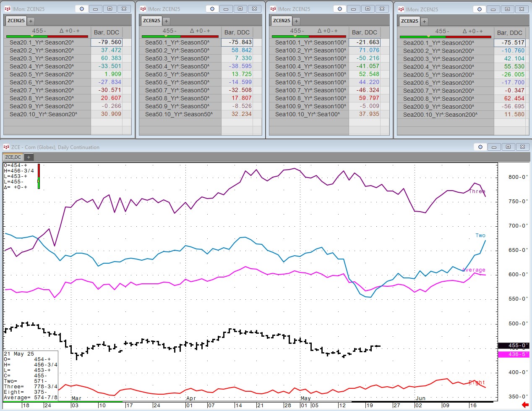This screenshot has width=532, height=411.
Task: Click the Bar, DDC column header in fourth IMon
Action: point(509,33)
